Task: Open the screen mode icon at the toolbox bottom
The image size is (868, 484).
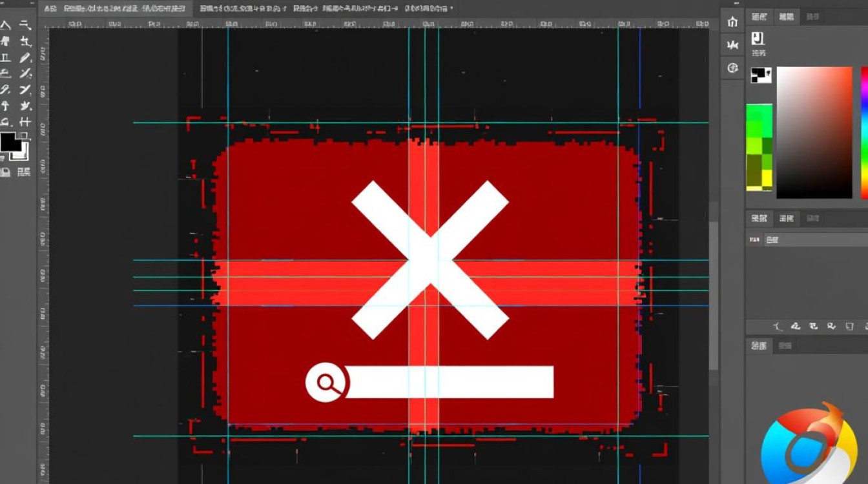Action: coord(24,172)
